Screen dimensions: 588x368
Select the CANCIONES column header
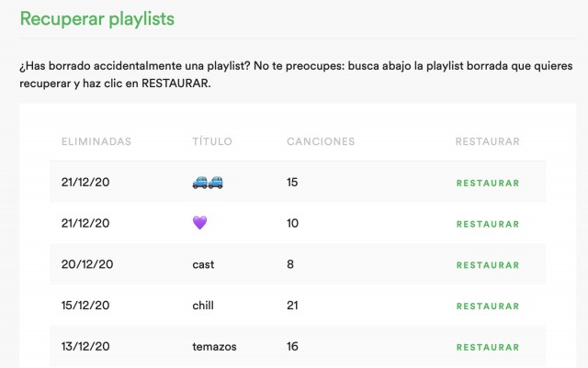point(321,141)
